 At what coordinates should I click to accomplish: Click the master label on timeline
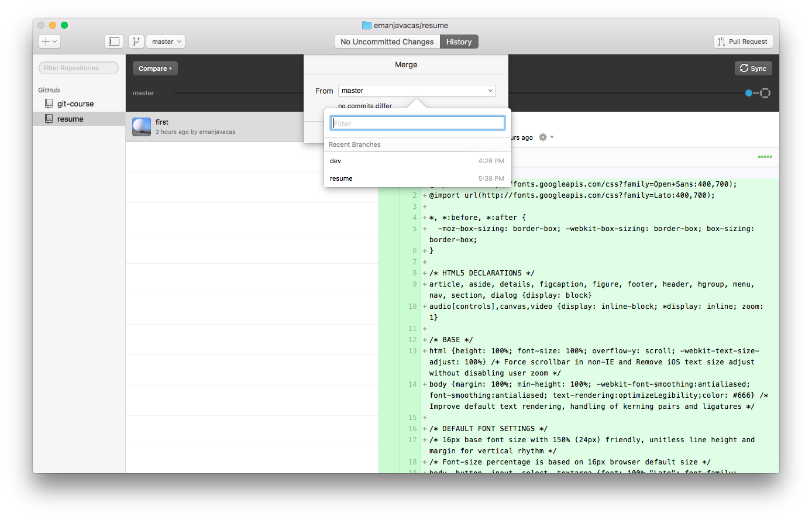(143, 93)
